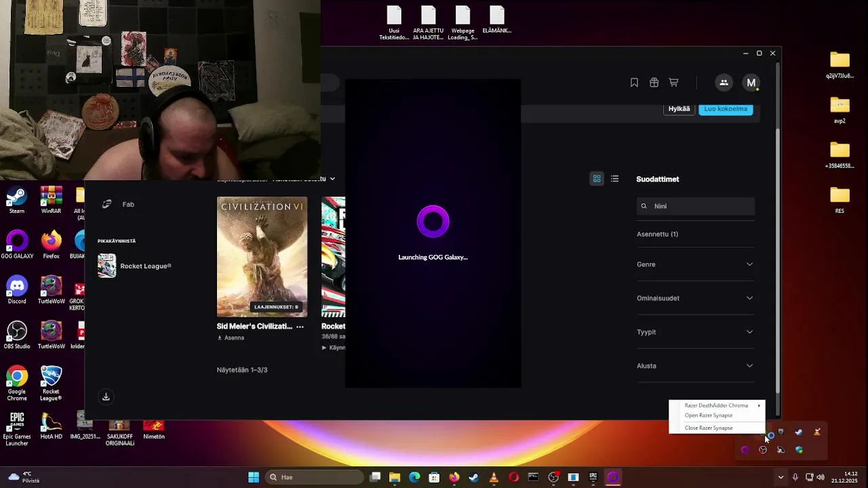
Task: Click Windows Security shield tray icon
Action: pos(798,449)
